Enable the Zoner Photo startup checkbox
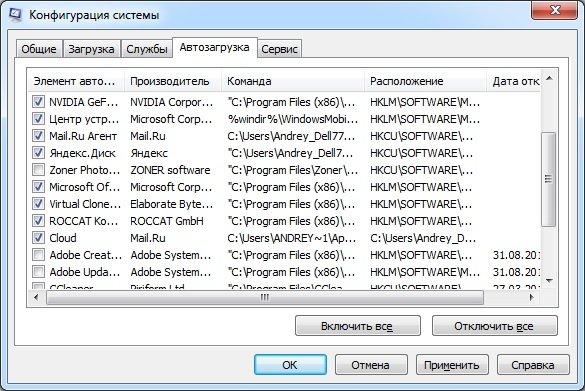Viewport: 585px width, 391px height. tap(38, 170)
